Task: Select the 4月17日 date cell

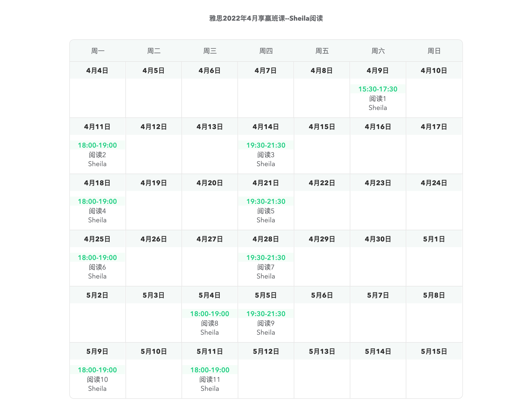Action: click(434, 127)
